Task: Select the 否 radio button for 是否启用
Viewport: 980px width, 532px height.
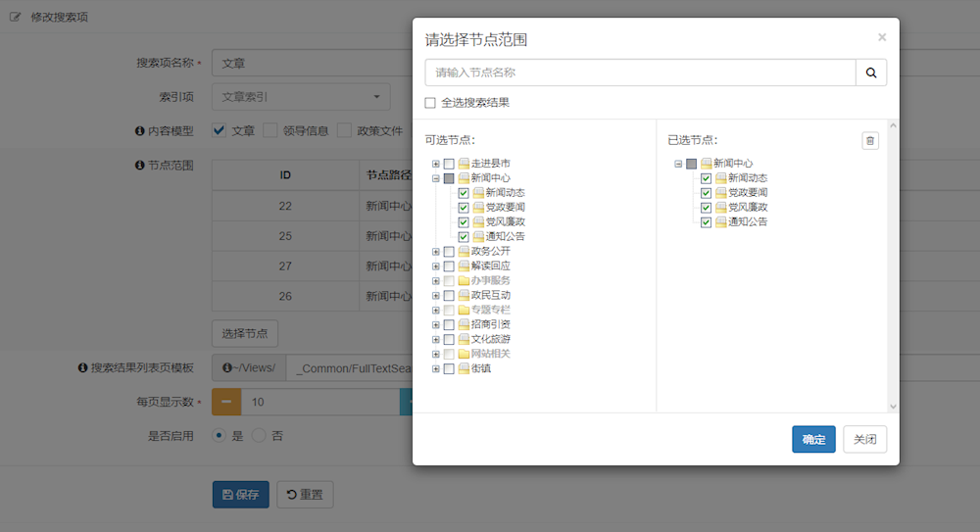Action: pos(259,436)
